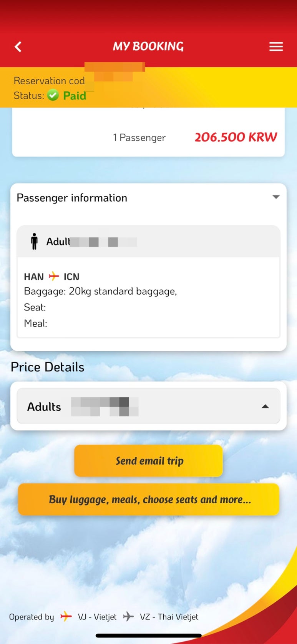Click the green Paid checkmark icon
Viewport: 297px width, 644px height.
click(x=53, y=95)
